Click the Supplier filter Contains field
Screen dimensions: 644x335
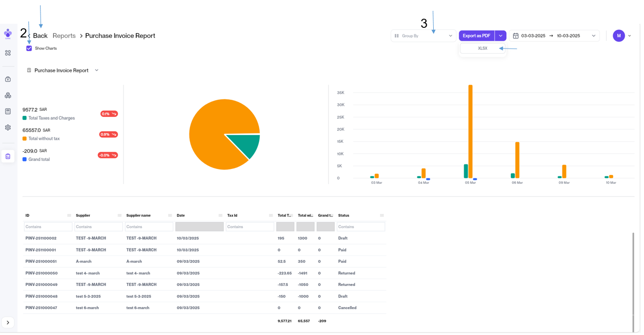coord(98,227)
